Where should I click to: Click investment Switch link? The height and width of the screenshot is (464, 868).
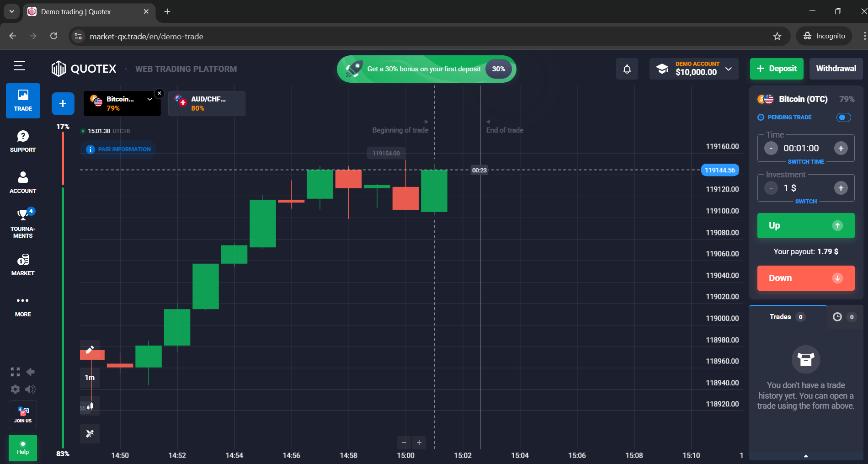(806, 202)
